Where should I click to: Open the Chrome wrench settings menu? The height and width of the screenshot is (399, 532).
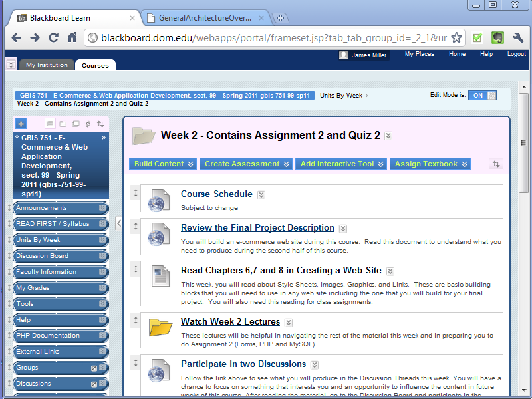518,37
